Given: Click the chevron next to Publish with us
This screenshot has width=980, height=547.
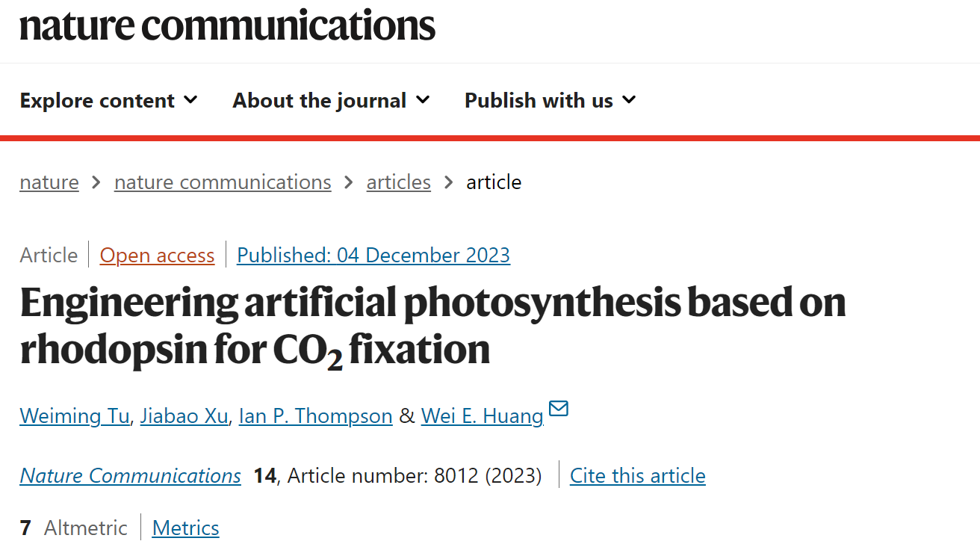Looking at the screenshot, I should point(628,99).
